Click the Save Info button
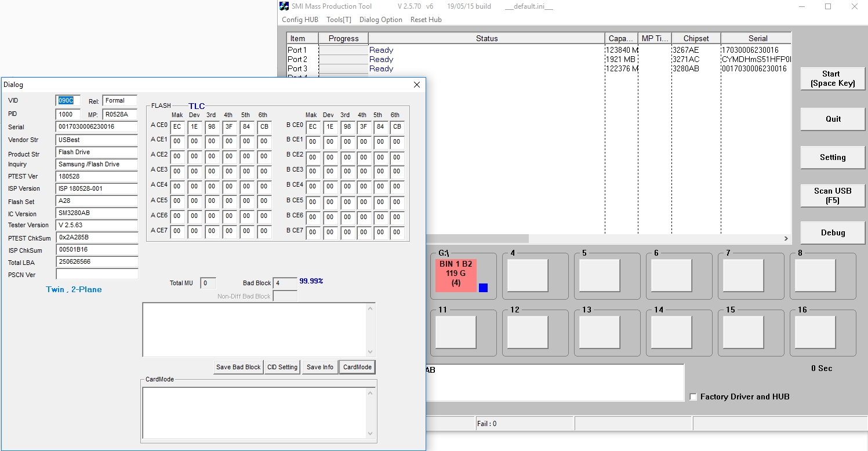The height and width of the screenshot is (451, 868). pos(319,367)
